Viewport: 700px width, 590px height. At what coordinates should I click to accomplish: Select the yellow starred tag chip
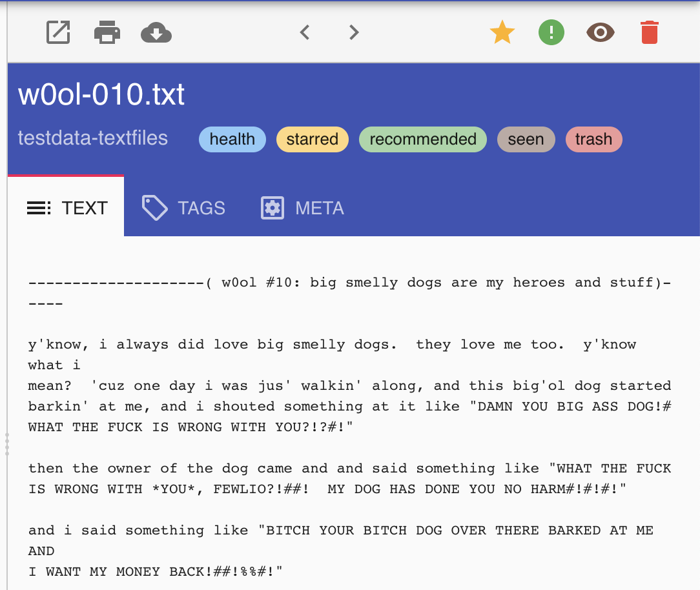[x=312, y=139]
